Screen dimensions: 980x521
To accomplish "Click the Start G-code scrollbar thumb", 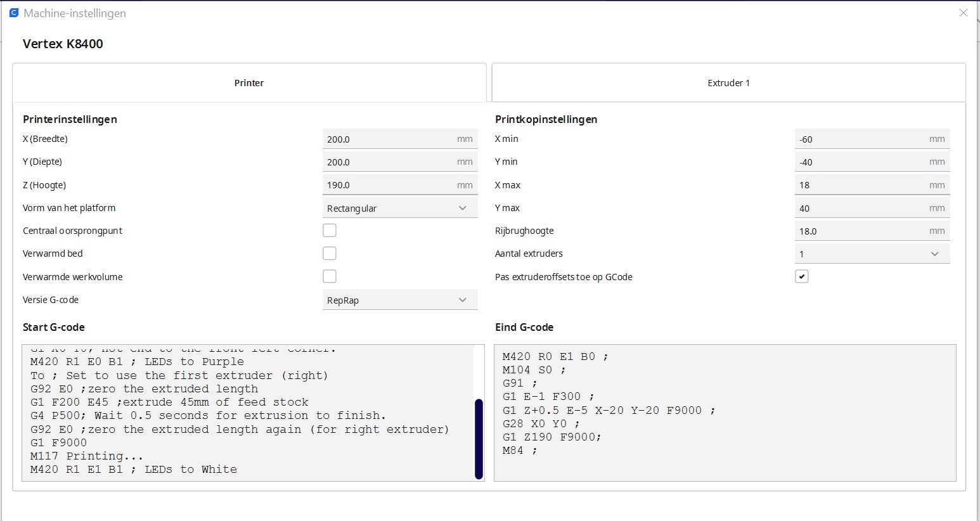I will [x=479, y=439].
